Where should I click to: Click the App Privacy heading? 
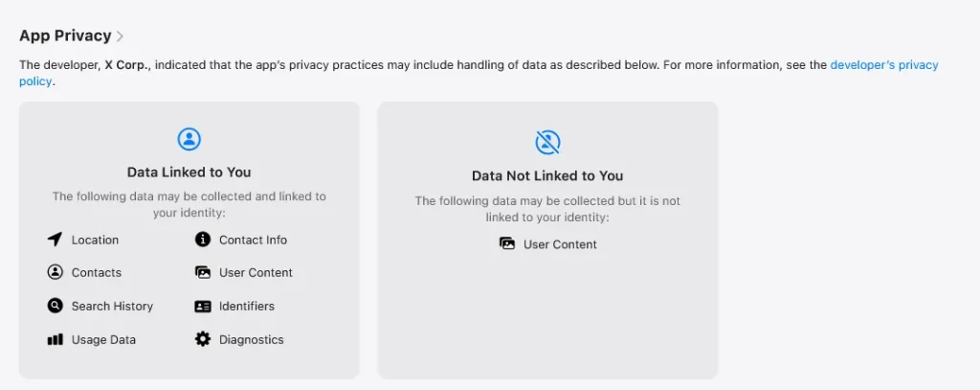pos(65,36)
